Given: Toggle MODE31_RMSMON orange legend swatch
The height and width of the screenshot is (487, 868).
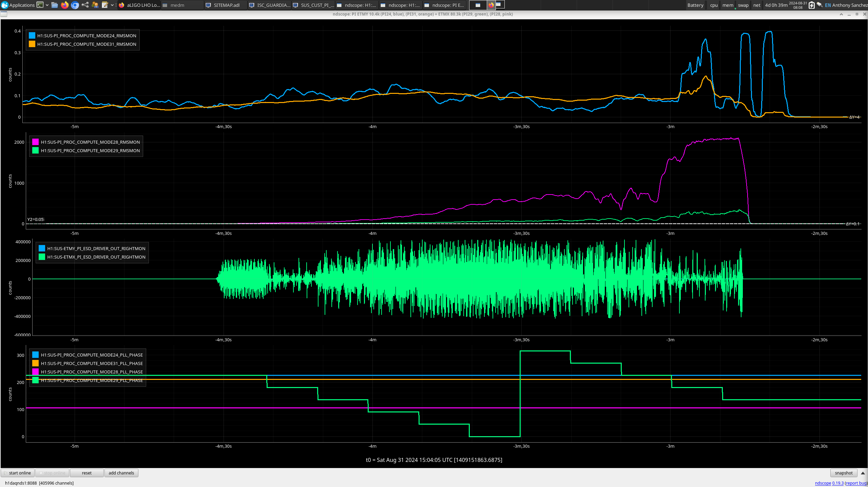Looking at the screenshot, I should click(32, 44).
